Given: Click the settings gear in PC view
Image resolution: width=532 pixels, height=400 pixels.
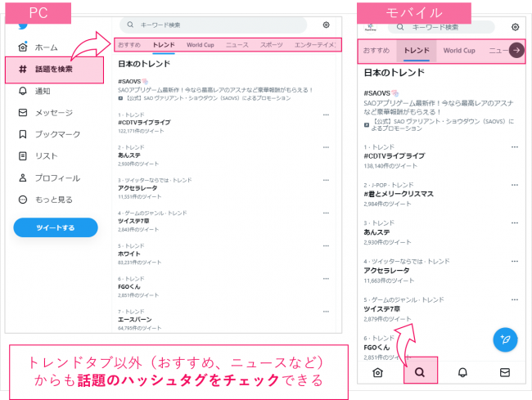Looking at the screenshot, I should pos(327,25).
